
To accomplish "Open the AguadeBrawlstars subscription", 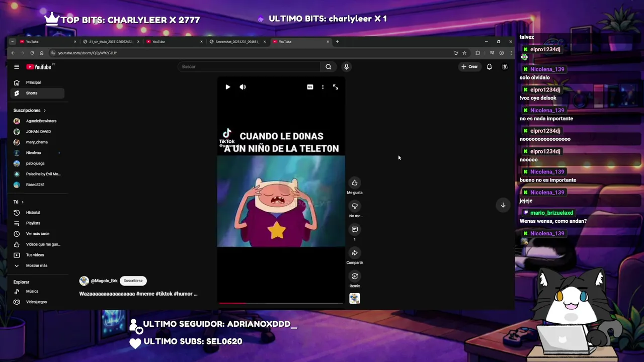I will coord(37,121).
